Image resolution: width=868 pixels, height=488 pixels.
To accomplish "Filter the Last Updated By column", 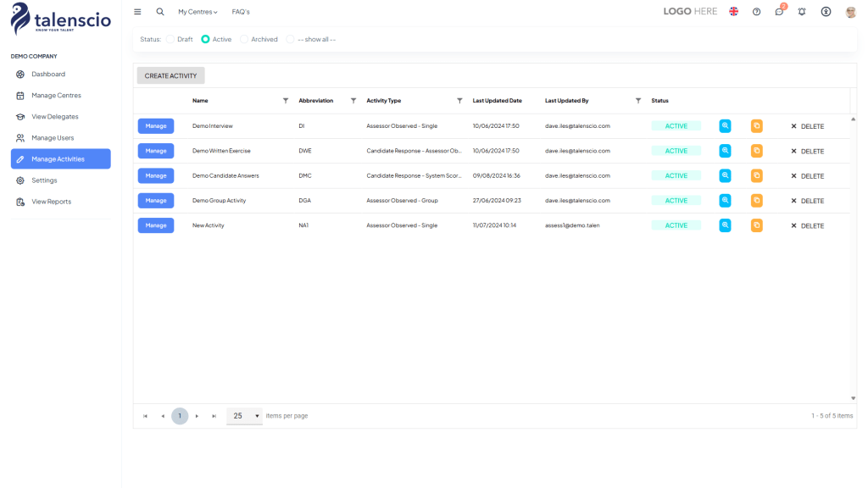I will click(638, 101).
